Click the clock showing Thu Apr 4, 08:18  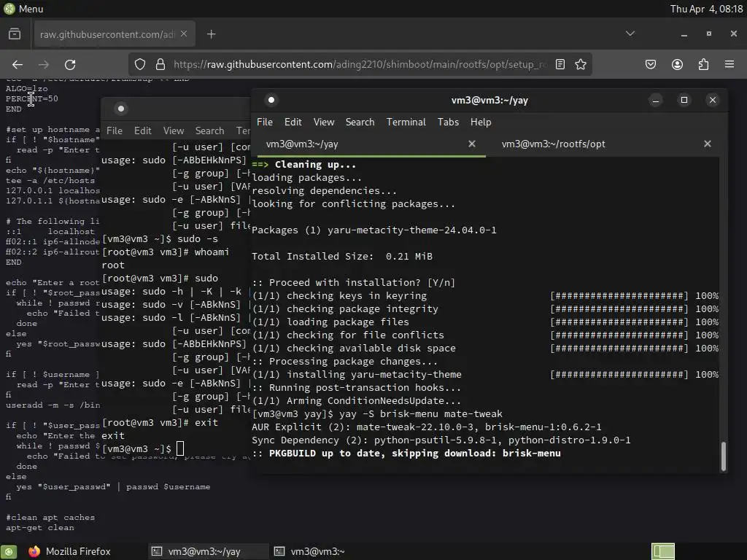706,9
